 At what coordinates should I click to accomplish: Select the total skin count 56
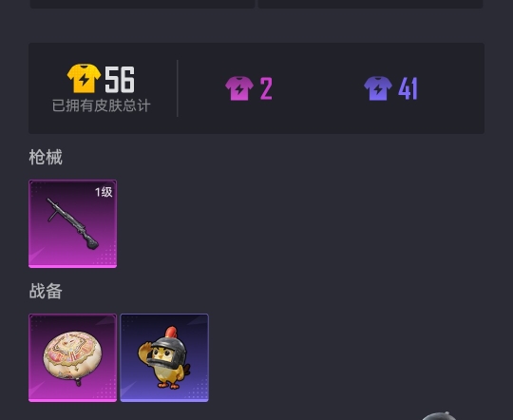pos(120,80)
